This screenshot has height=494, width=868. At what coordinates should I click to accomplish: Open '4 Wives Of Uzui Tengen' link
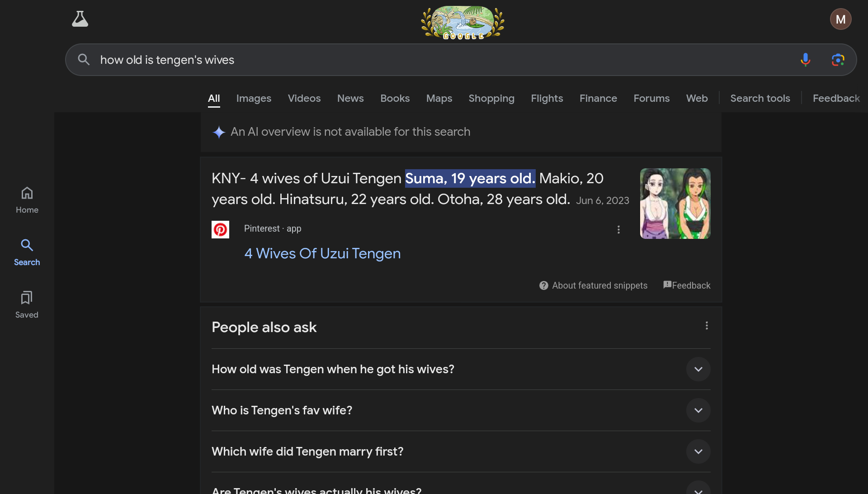point(322,253)
